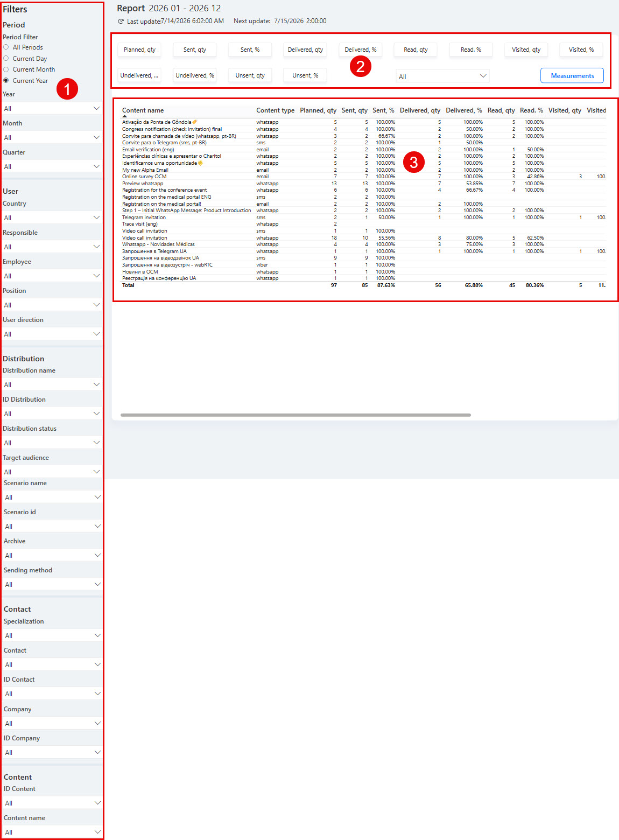Toggle the Delivered, % measure button

(361, 50)
